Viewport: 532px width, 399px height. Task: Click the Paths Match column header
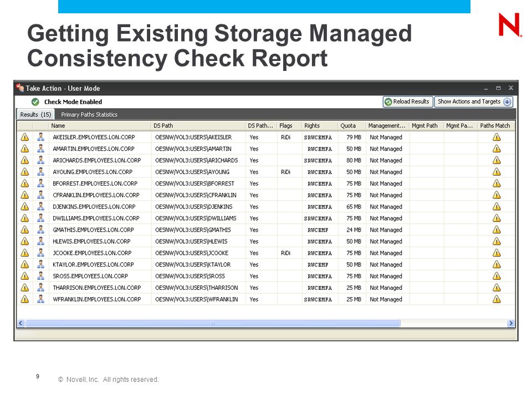click(496, 126)
